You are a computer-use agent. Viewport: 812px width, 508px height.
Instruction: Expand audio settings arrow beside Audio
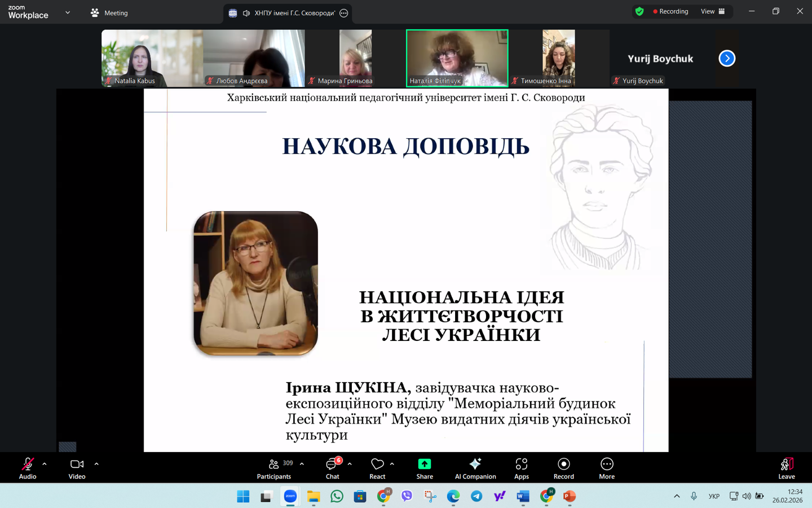tap(45, 464)
